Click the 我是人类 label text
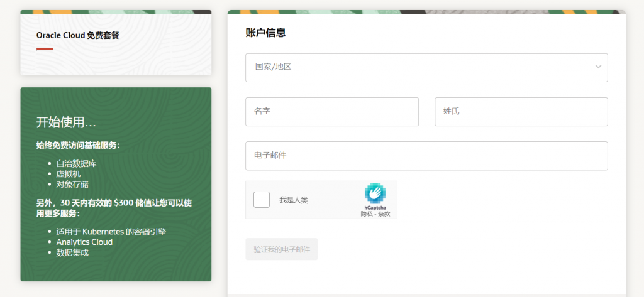 [x=294, y=200]
